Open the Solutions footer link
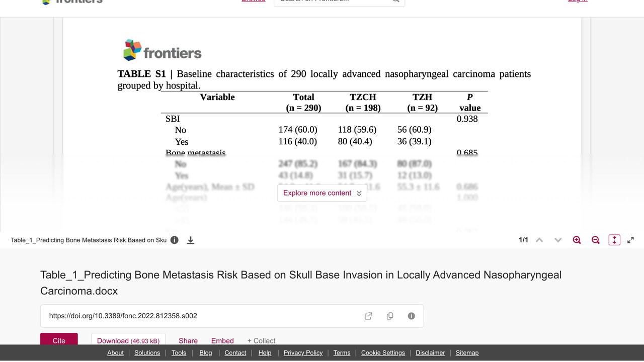This screenshot has width=644, height=362. (147, 353)
